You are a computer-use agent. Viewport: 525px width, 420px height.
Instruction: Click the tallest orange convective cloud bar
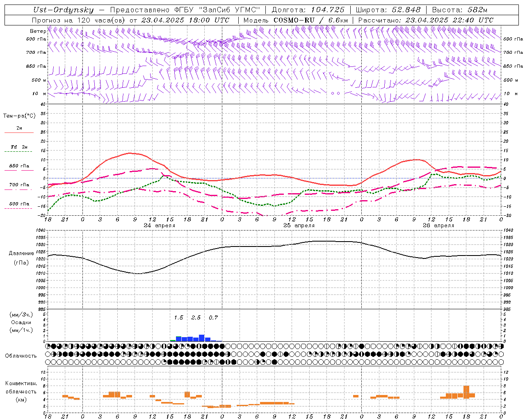pos(466,392)
